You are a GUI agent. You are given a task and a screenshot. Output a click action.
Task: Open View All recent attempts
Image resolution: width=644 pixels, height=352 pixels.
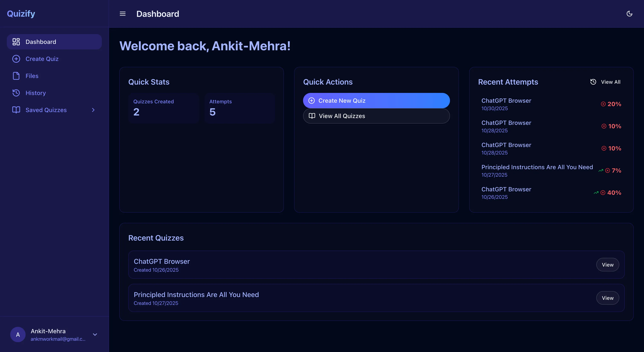(x=610, y=82)
